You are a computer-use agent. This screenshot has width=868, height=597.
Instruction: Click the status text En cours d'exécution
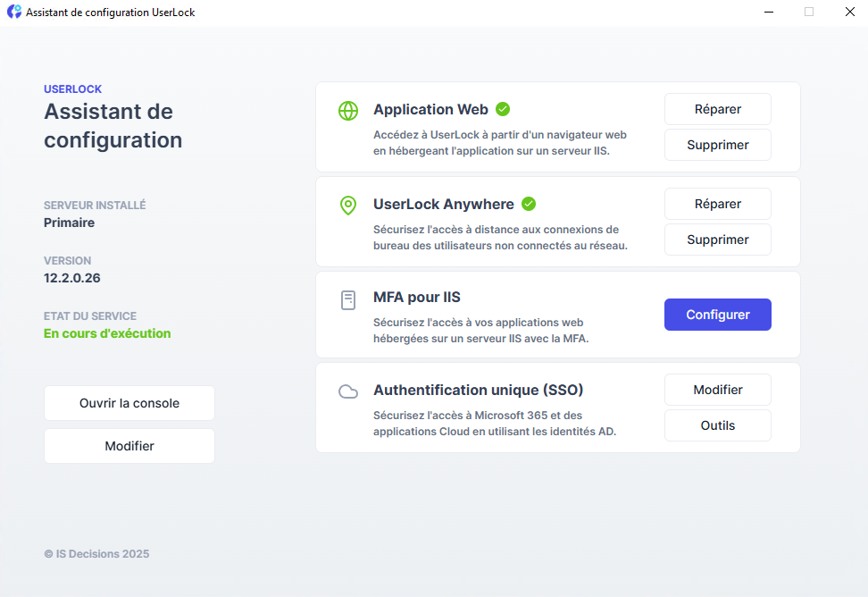click(107, 333)
